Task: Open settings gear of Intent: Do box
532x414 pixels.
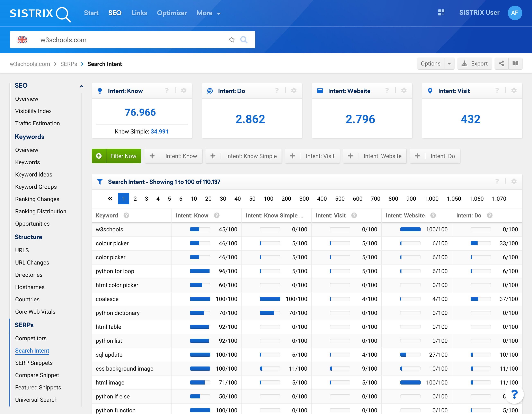Action: [x=294, y=91]
